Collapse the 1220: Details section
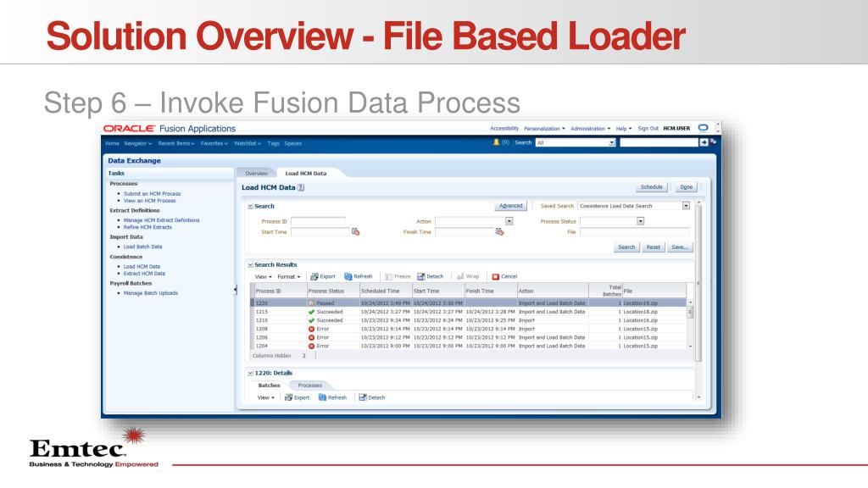 [250, 374]
